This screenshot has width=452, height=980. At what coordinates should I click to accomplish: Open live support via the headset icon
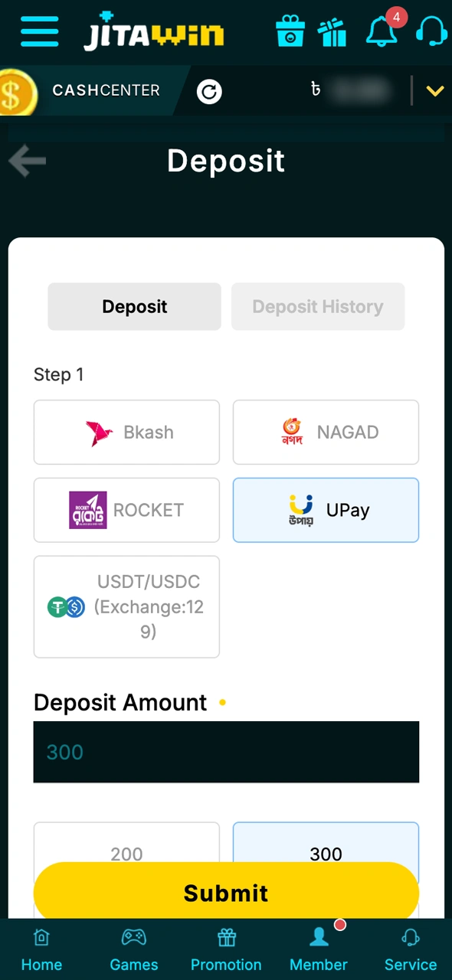coord(431,32)
